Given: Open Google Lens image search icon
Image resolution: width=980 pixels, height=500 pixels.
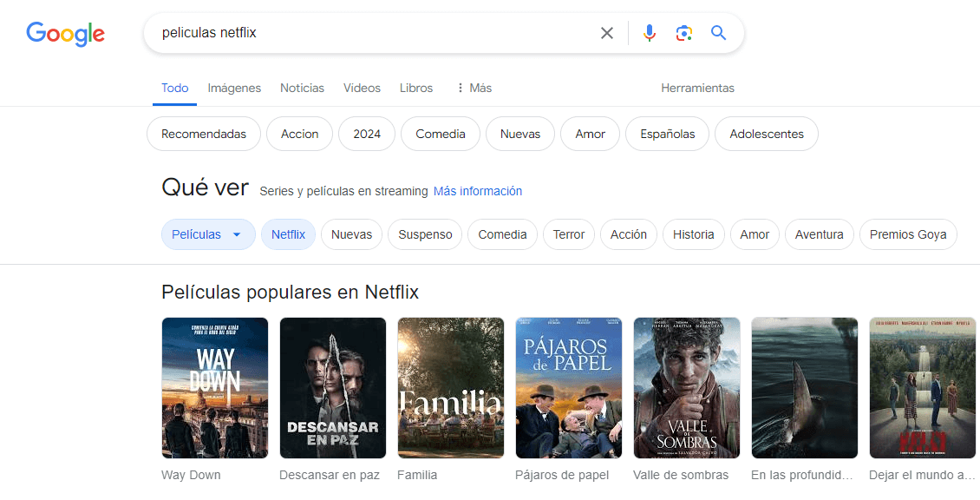Looking at the screenshot, I should pyautogui.click(x=683, y=33).
